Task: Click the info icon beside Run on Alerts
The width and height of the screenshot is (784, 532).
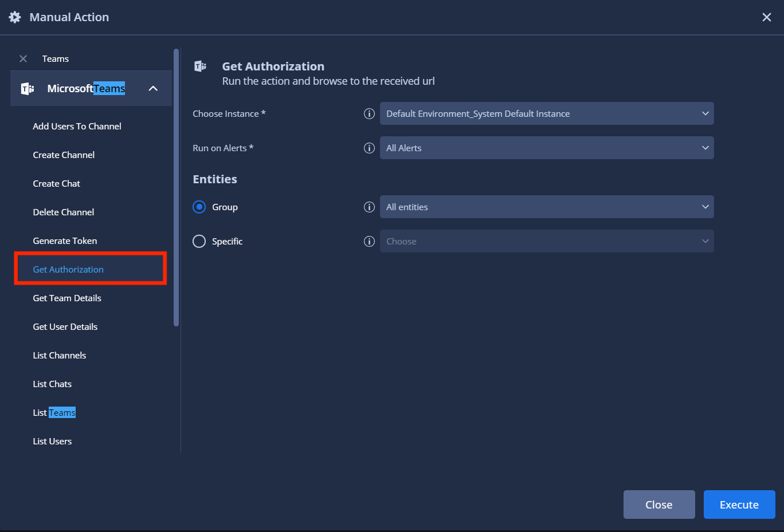Action: pos(369,148)
